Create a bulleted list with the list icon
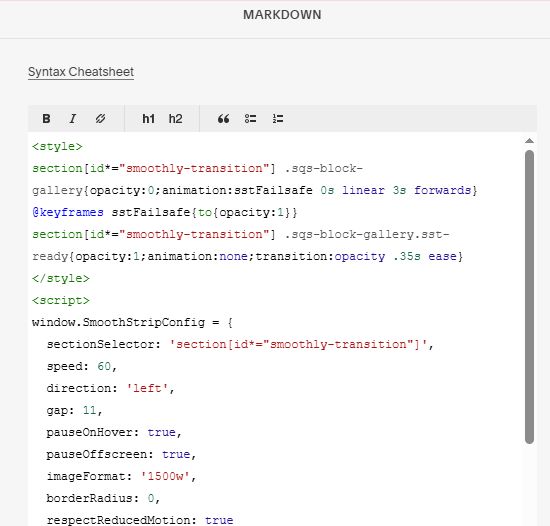 250,119
